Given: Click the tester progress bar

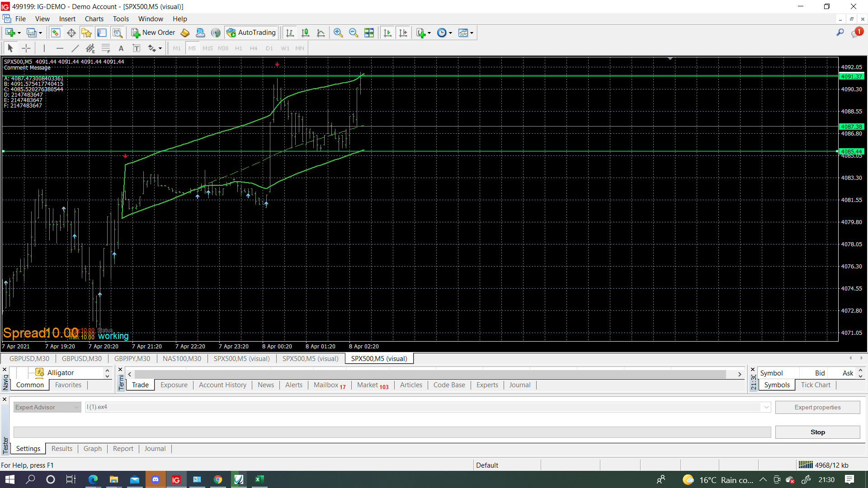Looking at the screenshot, I should (x=392, y=432).
